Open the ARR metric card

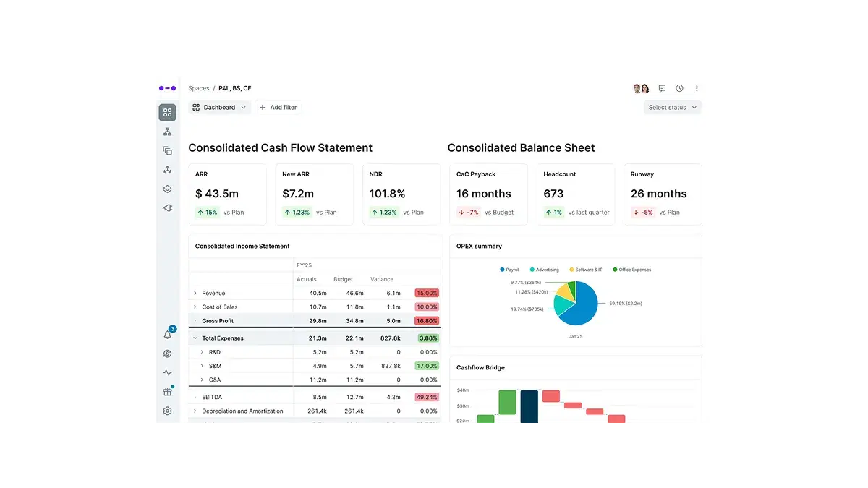[x=227, y=194]
